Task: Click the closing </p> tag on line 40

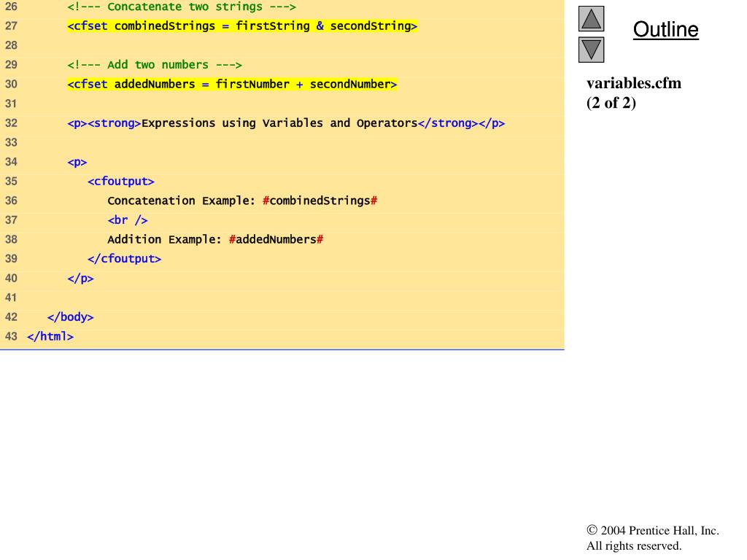Action: 80,279
